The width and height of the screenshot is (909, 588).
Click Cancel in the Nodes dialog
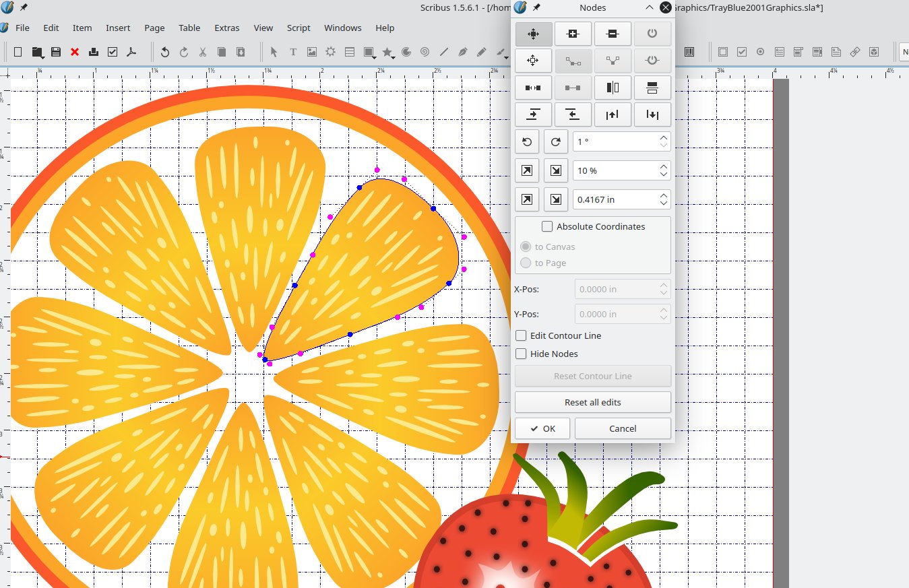[623, 428]
